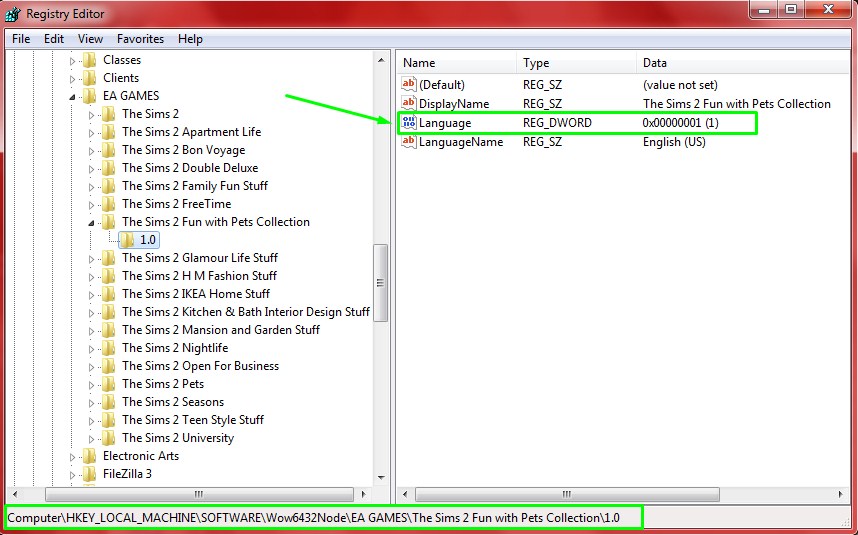858x535 pixels.
Task: Click the tree pane scroll up arrow
Action: [x=381, y=60]
